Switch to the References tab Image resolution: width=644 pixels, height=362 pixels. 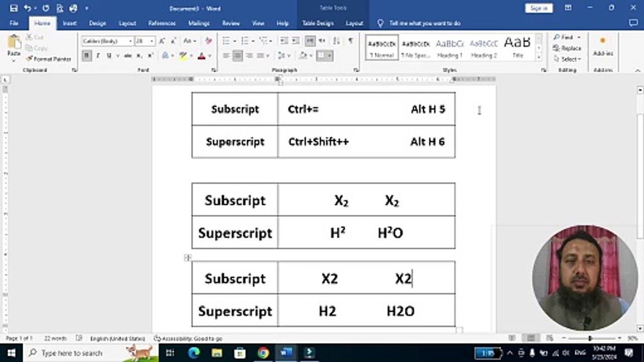coord(161,23)
